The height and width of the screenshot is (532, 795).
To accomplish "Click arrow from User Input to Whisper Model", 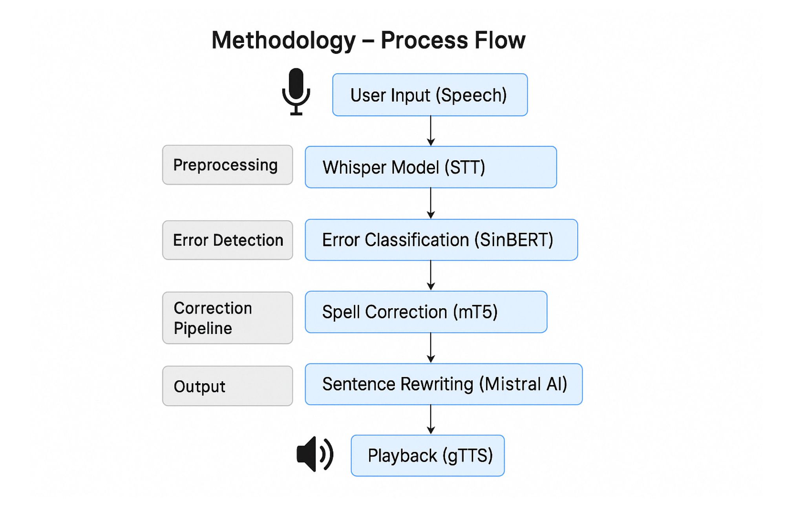I will pyautogui.click(x=431, y=131).
